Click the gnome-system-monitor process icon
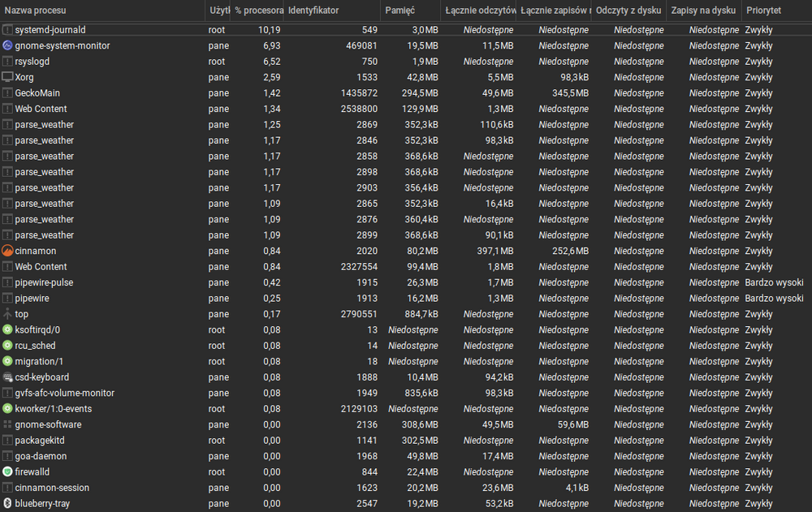The image size is (812, 512). click(7, 45)
